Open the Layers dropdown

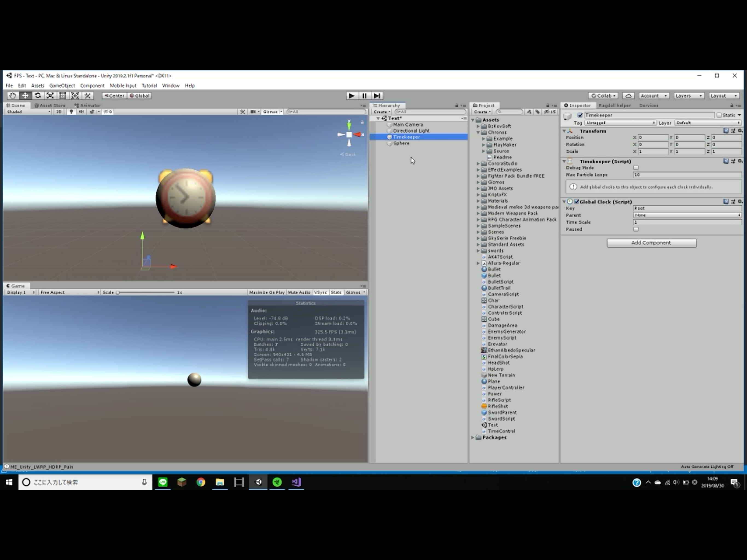(x=688, y=96)
